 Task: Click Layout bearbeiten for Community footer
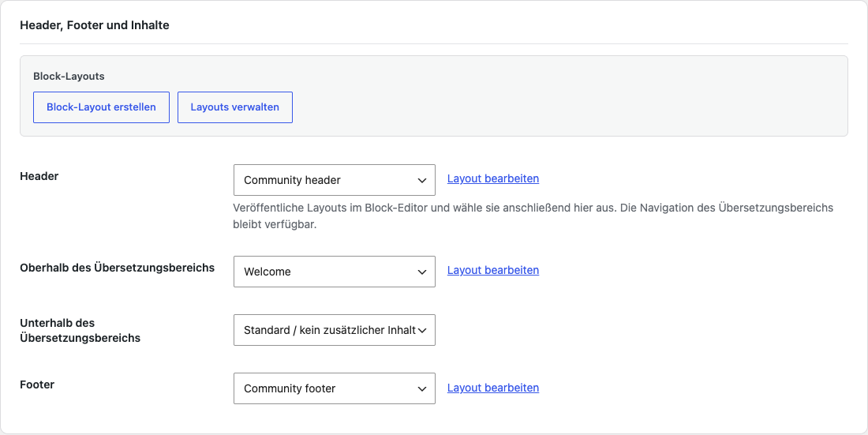[492, 388]
